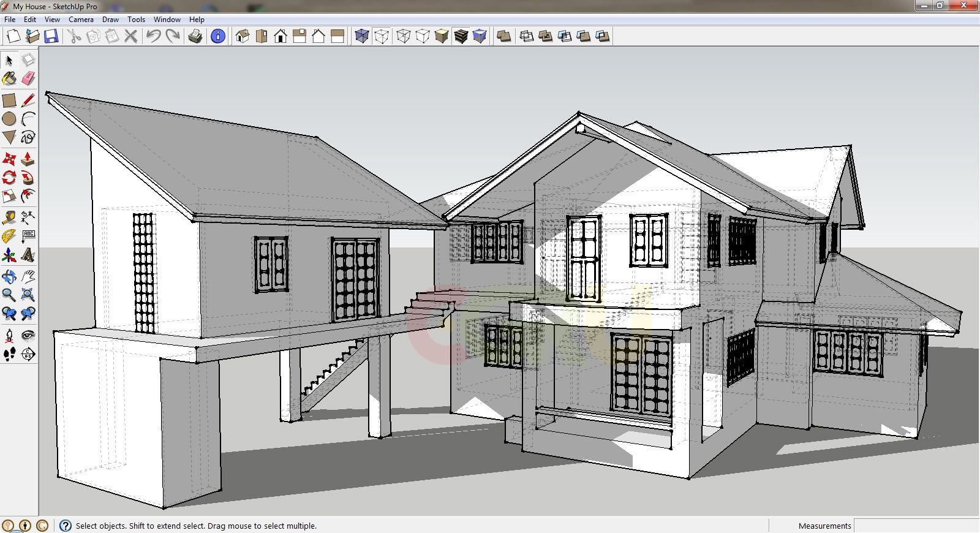Image resolution: width=980 pixels, height=533 pixels.
Task: Activate the Scale tool
Action: pyautogui.click(x=9, y=196)
